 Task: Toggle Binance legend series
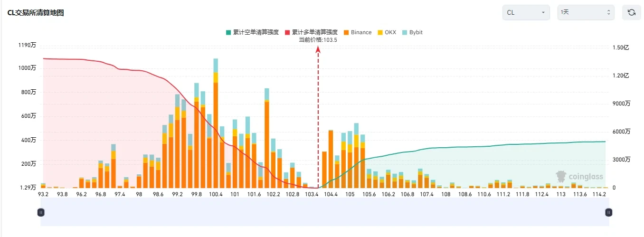(358, 32)
